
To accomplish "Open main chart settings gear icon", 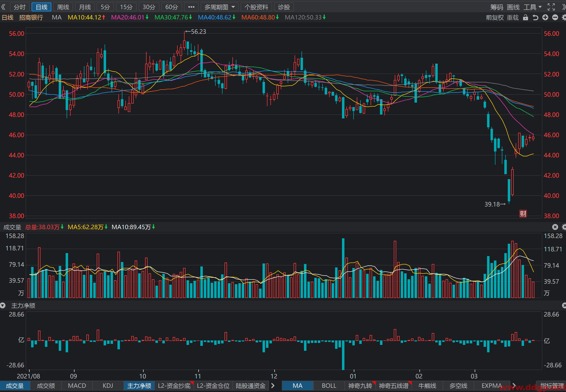I will 564,18.
